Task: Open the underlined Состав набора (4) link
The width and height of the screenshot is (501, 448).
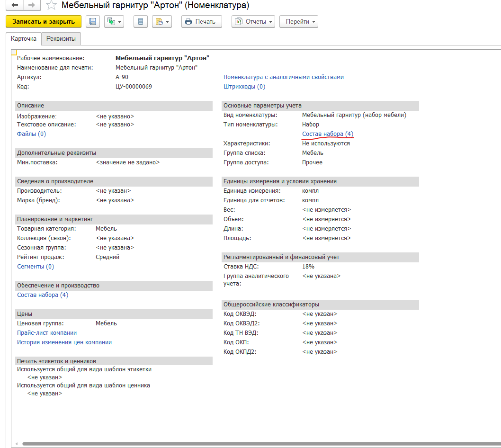Action: pos(327,134)
